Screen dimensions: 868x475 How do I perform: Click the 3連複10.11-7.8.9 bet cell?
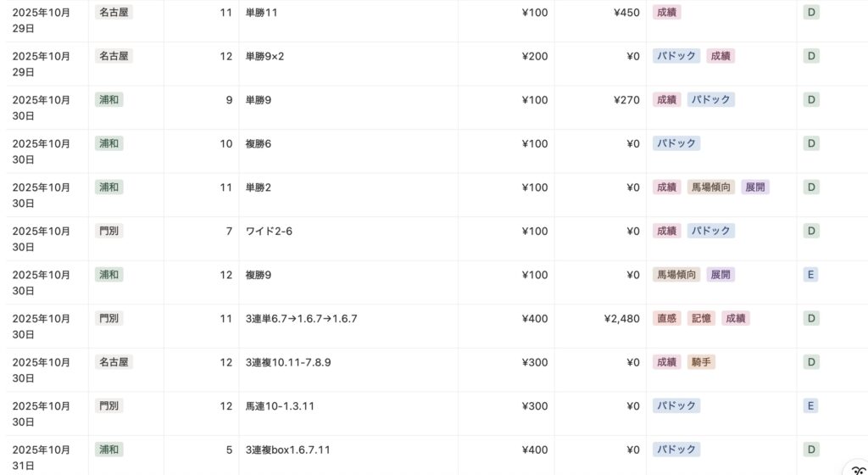(x=287, y=362)
